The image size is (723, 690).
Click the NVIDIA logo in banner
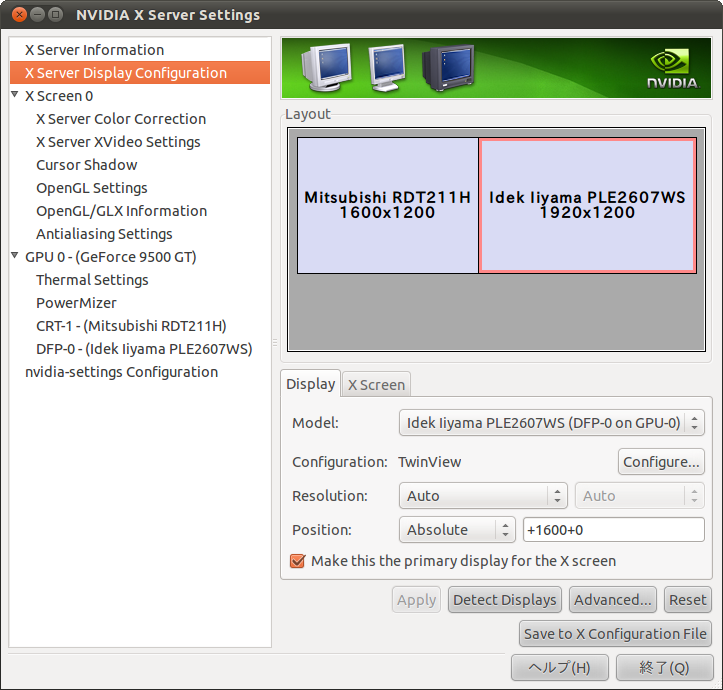672,68
